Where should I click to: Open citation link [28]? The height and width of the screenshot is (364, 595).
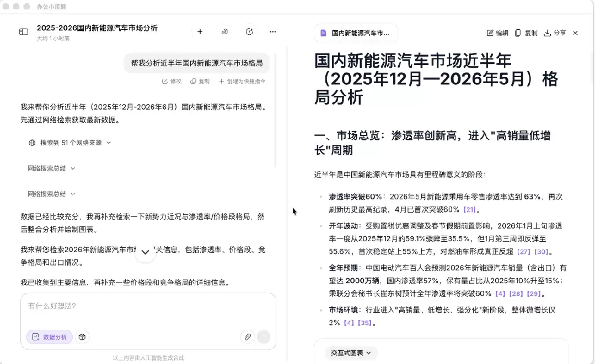pyautogui.click(x=516, y=294)
